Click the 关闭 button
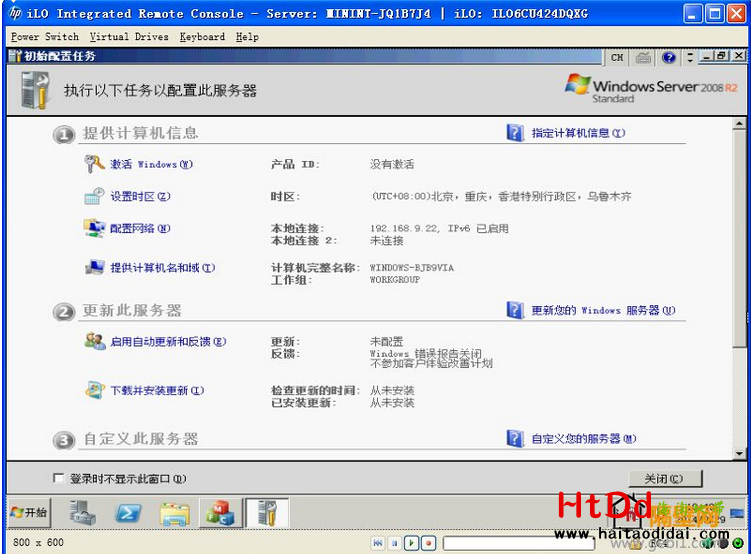This screenshot has height=554, width=751. tap(665, 478)
